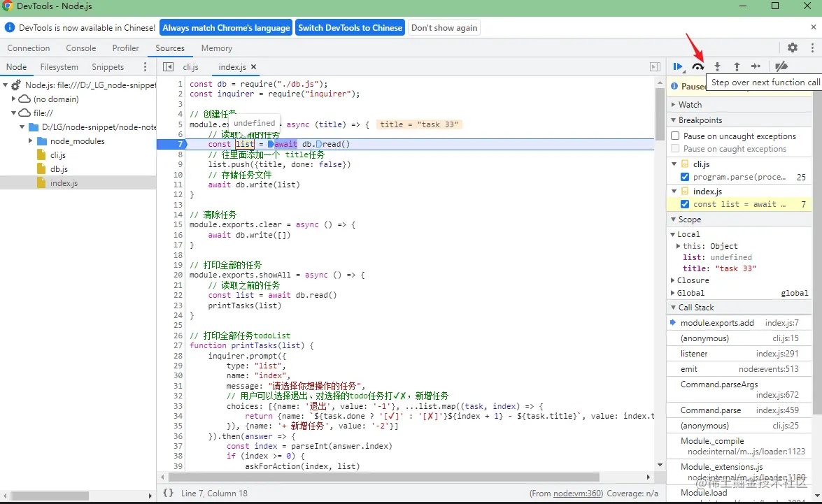Select listener call stack frame
This screenshot has height=504, width=822.
click(739, 354)
